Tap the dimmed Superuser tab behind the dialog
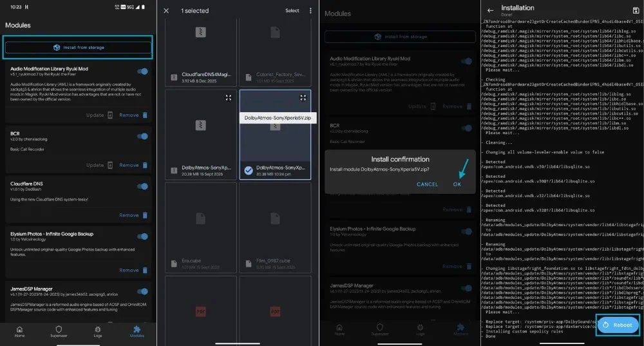This screenshot has height=346, width=644. tap(380, 330)
